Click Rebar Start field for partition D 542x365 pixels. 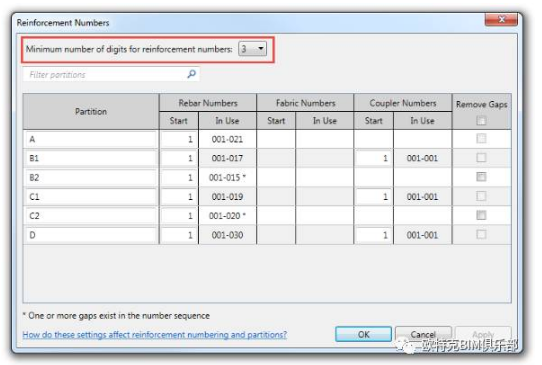(x=179, y=235)
